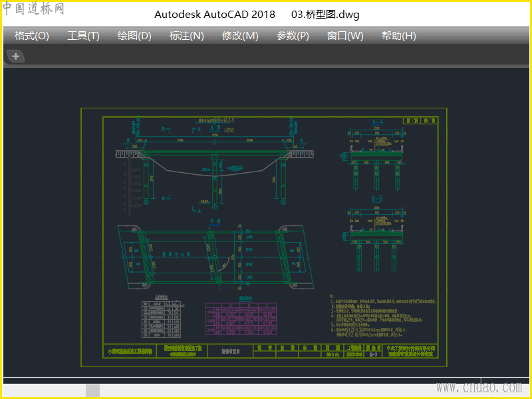
Task: Click the horizontal scrollbar thumb
Action: pos(92,391)
